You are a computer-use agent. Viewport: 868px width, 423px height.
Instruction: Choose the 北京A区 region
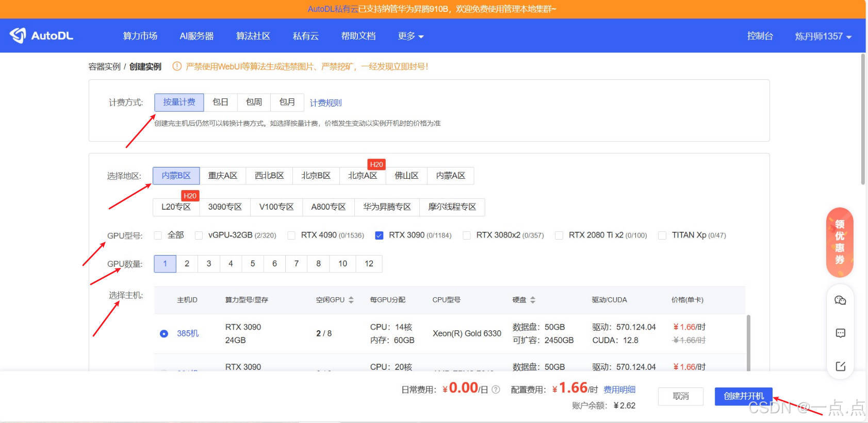click(363, 176)
